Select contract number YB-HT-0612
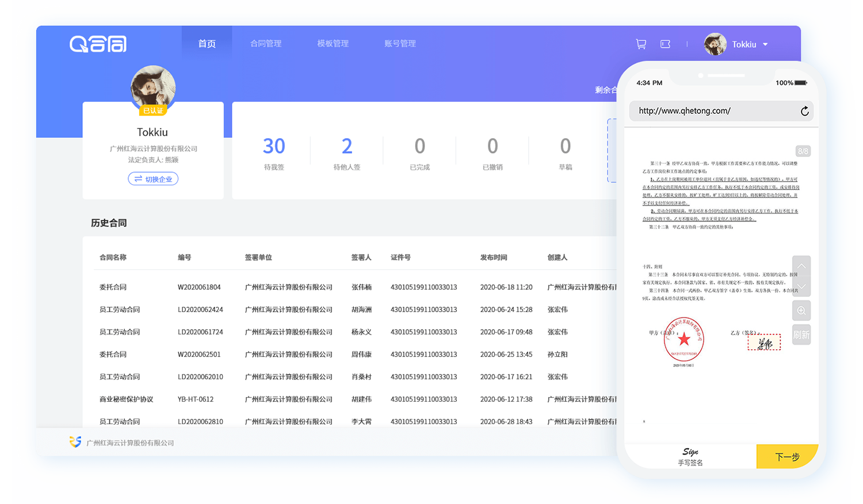This screenshot has height=504, width=863. [196, 399]
